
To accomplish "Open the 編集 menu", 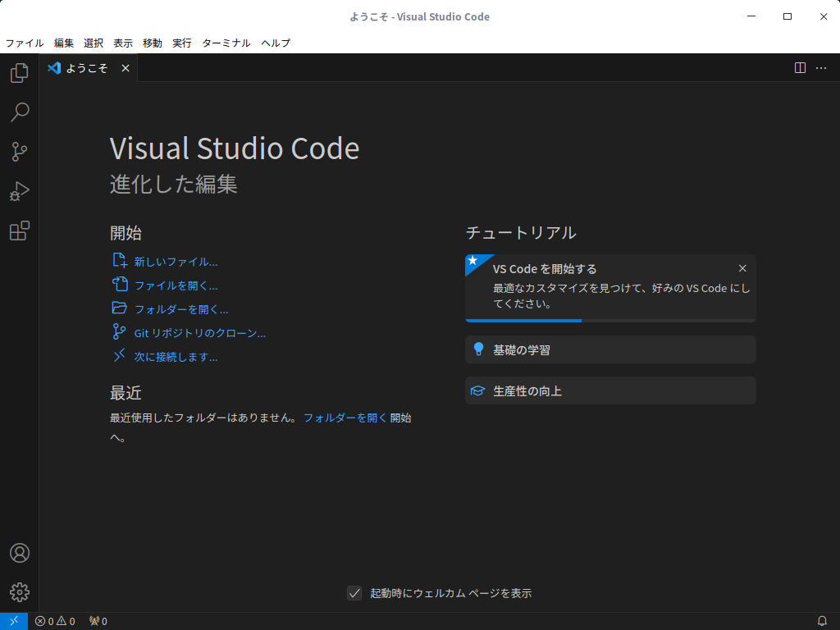I will (x=64, y=43).
